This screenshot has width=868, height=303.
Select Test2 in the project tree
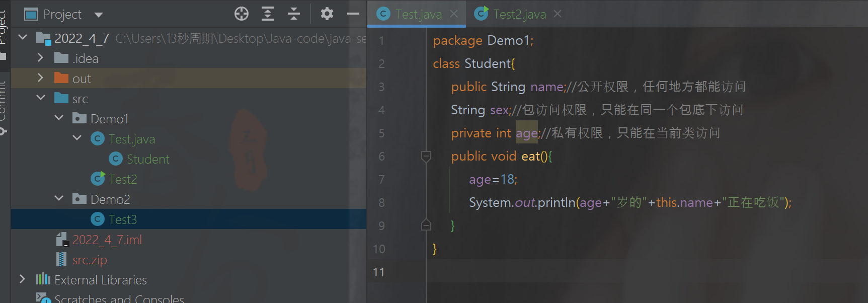point(123,179)
